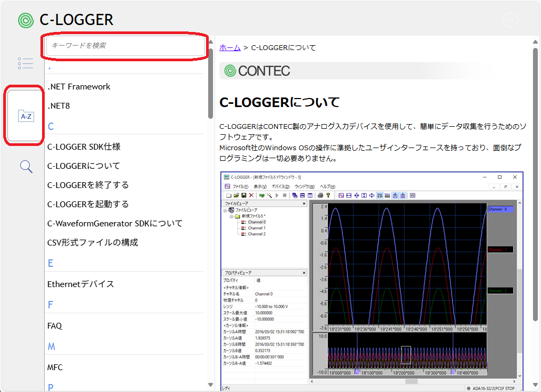Screen dimensions: 541x392
Task: Click the MFC index entry
Action: 55,367
